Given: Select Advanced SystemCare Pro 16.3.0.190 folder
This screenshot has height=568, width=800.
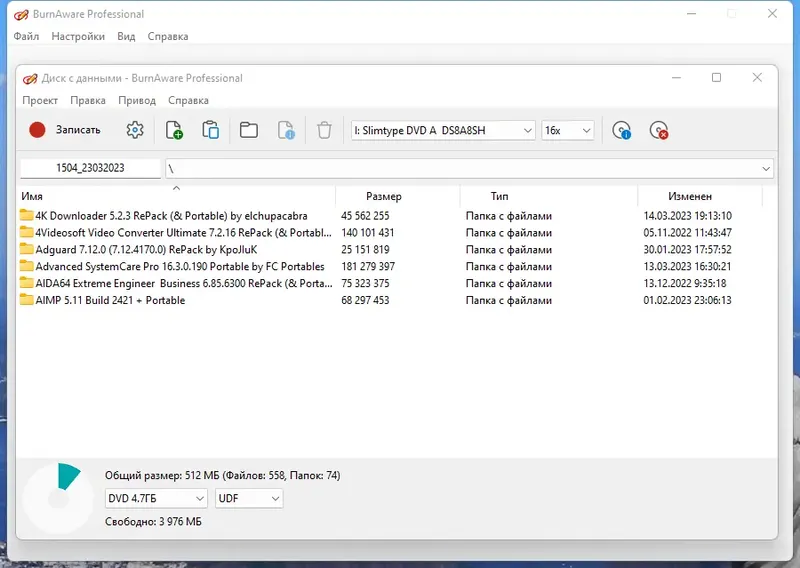Looking at the screenshot, I should tap(180, 266).
